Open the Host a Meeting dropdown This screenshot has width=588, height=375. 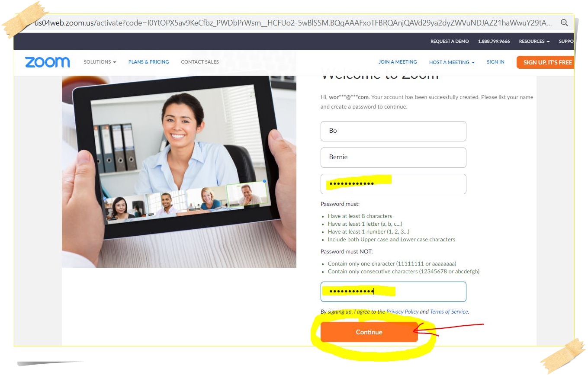(452, 62)
